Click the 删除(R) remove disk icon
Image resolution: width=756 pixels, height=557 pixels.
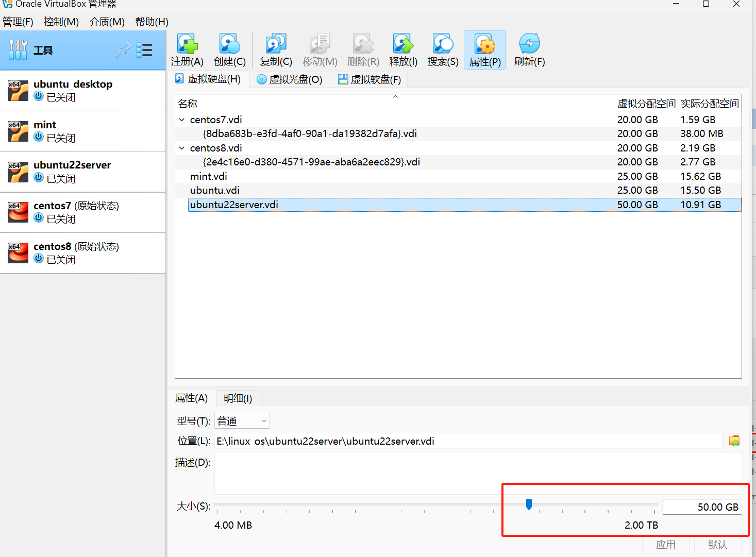tap(363, 44)
